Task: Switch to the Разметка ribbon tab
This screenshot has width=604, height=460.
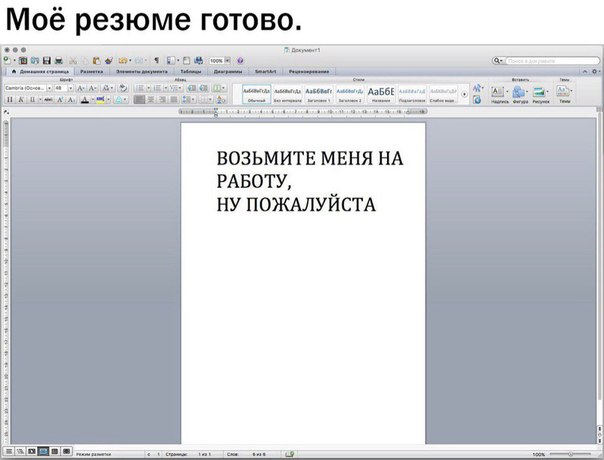Action: (91, 72)
